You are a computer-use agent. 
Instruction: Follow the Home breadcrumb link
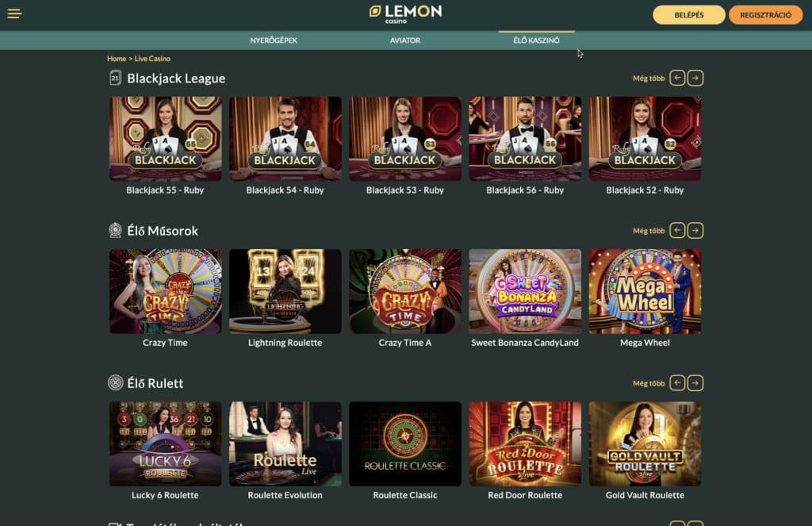pos(117,59)
